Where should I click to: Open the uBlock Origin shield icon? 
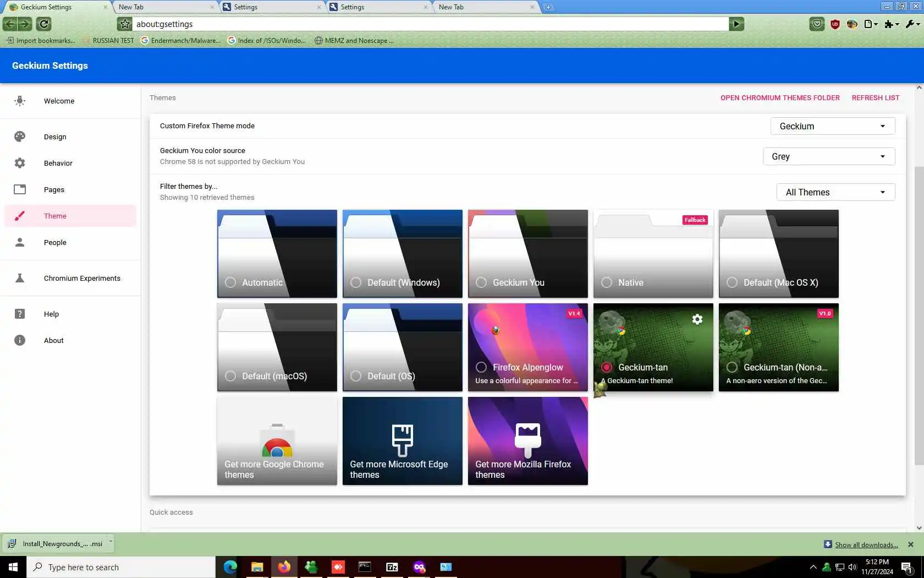coord(835,24)
